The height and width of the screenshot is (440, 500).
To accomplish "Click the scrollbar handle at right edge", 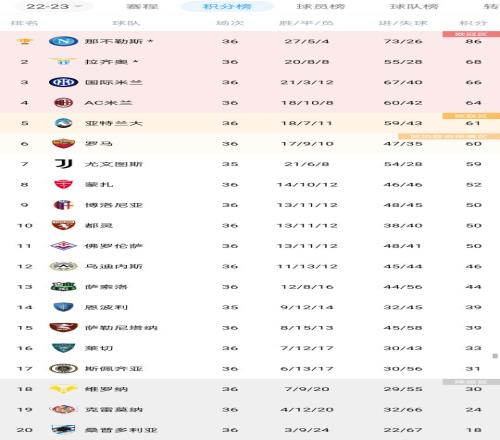I will point(495,356).
